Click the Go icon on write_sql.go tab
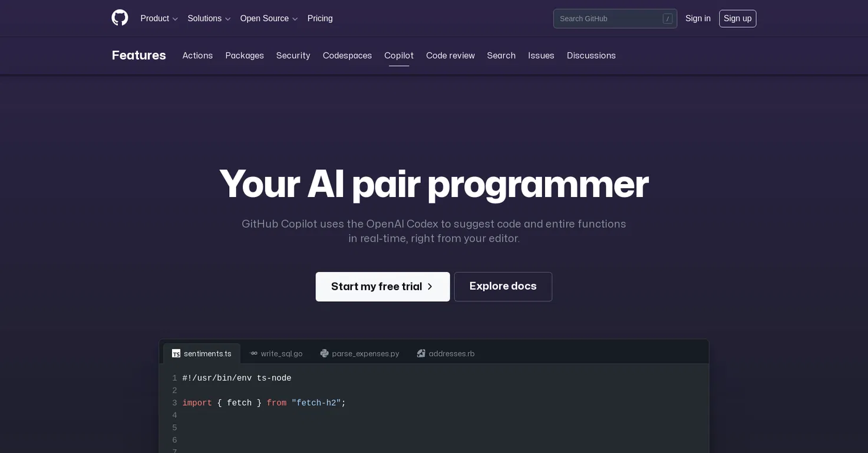Image resolution: width=868 pixels, height=453 pixels. point(254,353)
